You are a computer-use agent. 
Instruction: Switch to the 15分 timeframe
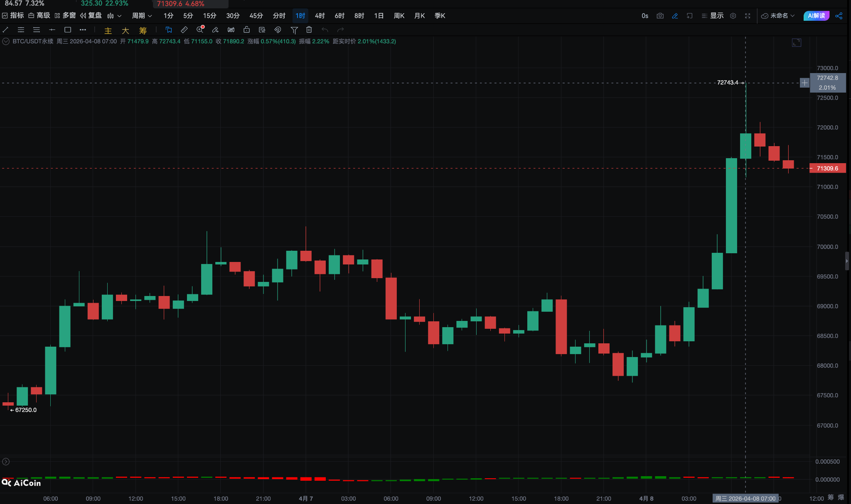(209, 16)
